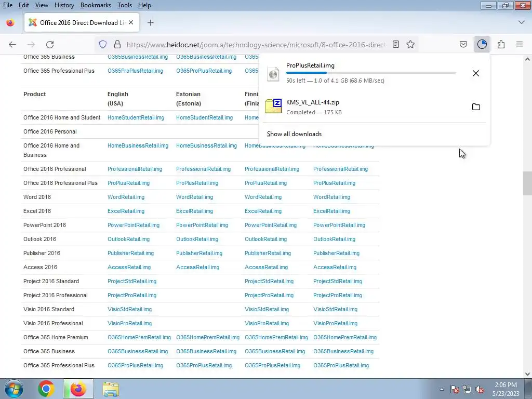532x399 pixels.
Task: Close the Office 2016 Direct Download tab
Action: click(x=131, y=22)
